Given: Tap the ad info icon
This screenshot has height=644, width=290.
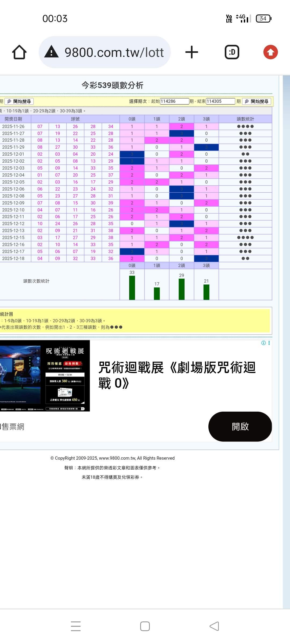Looking at the screenshot, I should coord(263,343).
